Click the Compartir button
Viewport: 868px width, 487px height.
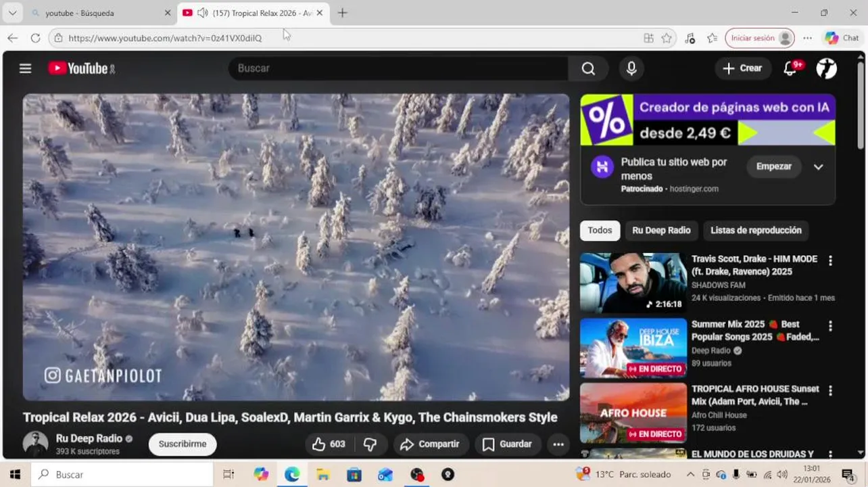431,444
